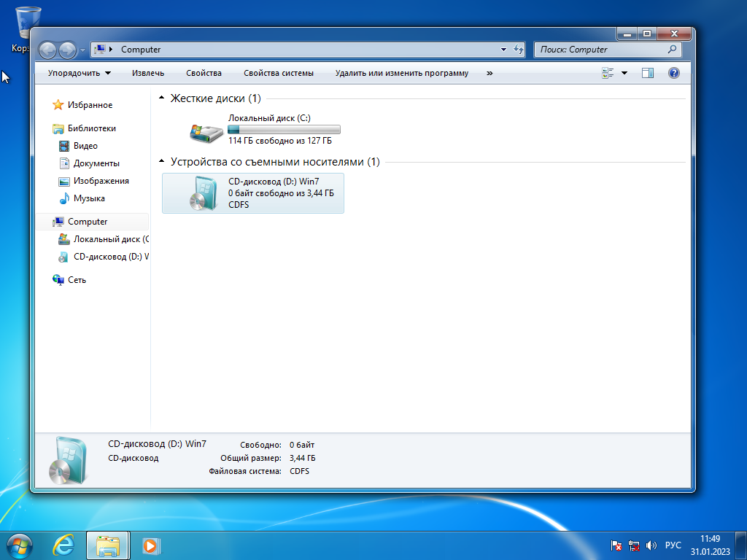Select CD-дисковод (D:) in navigation pane
The width and height of the screenshot is (747, 560).
[x=111, y=257]
